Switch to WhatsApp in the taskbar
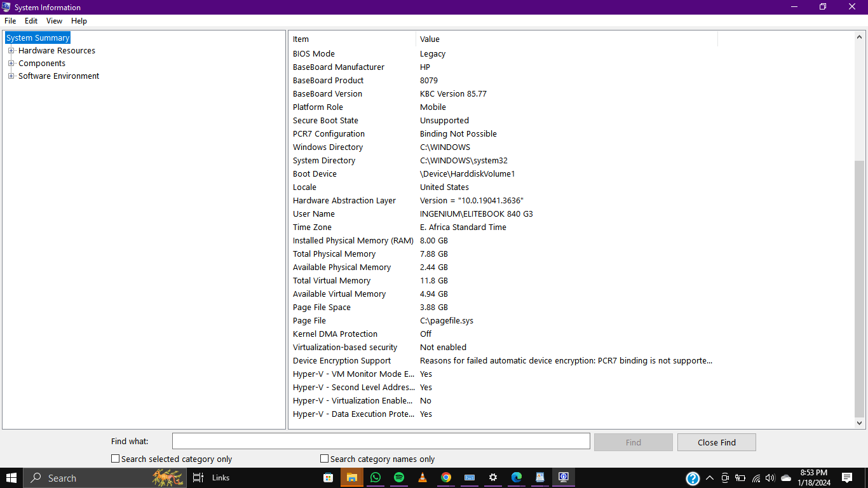The image size is (868, 488). pyautogui.click(x=376, y=478)
